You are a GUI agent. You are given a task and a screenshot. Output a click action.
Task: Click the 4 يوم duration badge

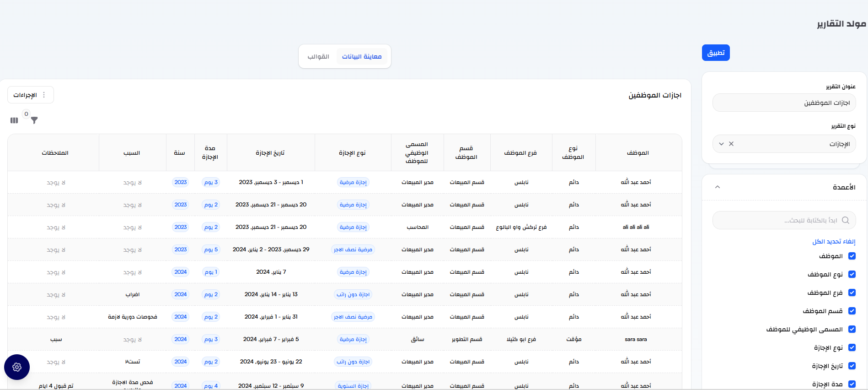[x=211, y=386]
